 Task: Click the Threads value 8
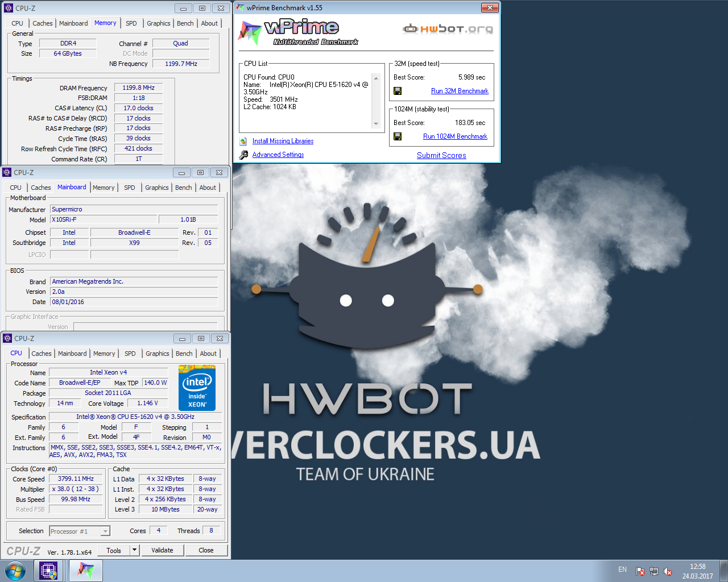pos(211,530)
